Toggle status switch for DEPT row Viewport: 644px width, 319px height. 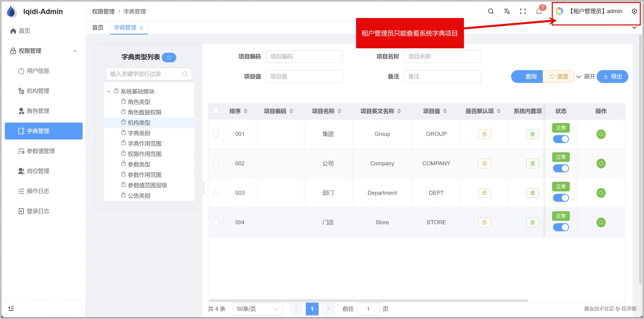(x=561, y=198)
